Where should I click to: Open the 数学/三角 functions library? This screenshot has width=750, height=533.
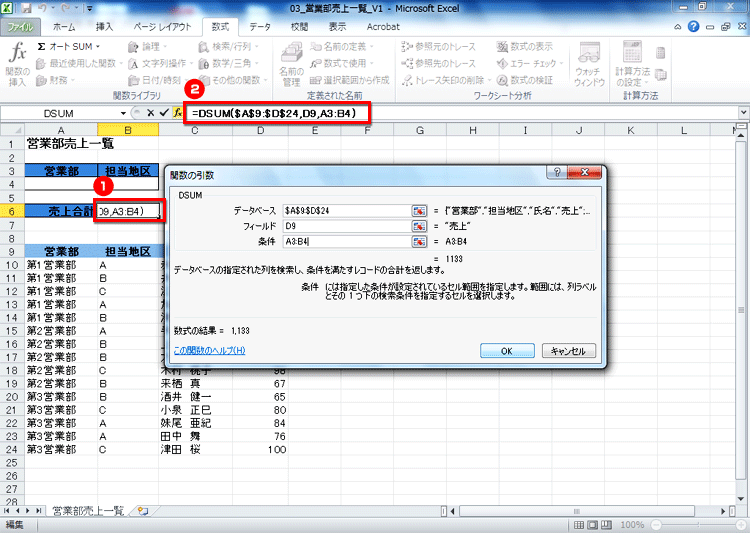[229, 63]
